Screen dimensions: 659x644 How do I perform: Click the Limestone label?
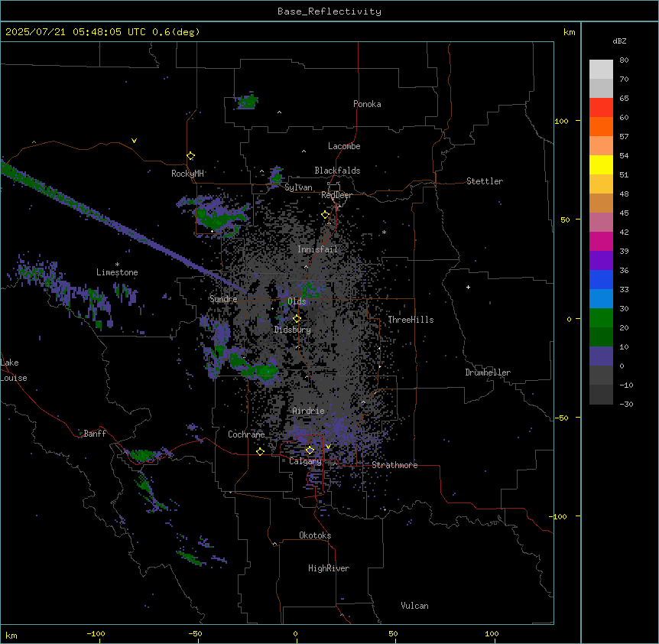(x=117, y=272)
